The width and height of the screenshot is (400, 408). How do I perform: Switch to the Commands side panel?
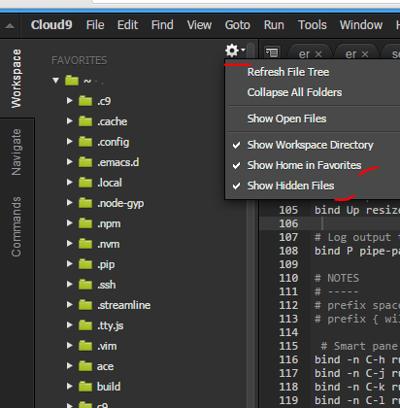coord(16,227)
